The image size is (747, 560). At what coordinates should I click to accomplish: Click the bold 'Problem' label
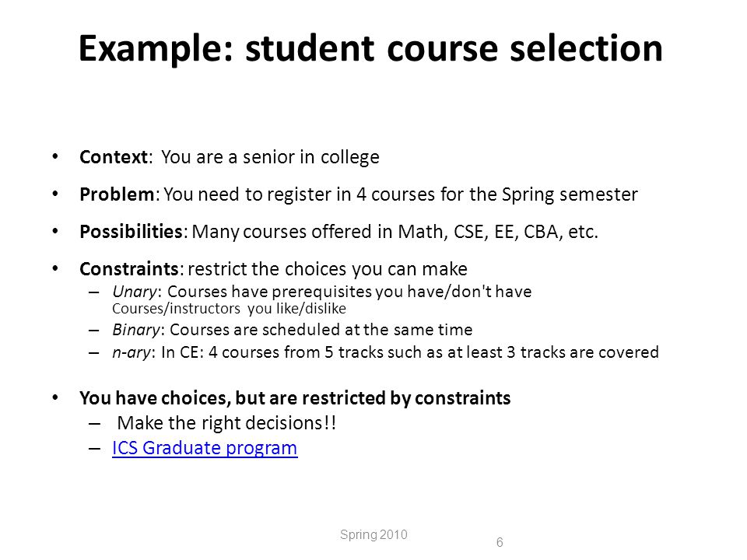[117, 194]
